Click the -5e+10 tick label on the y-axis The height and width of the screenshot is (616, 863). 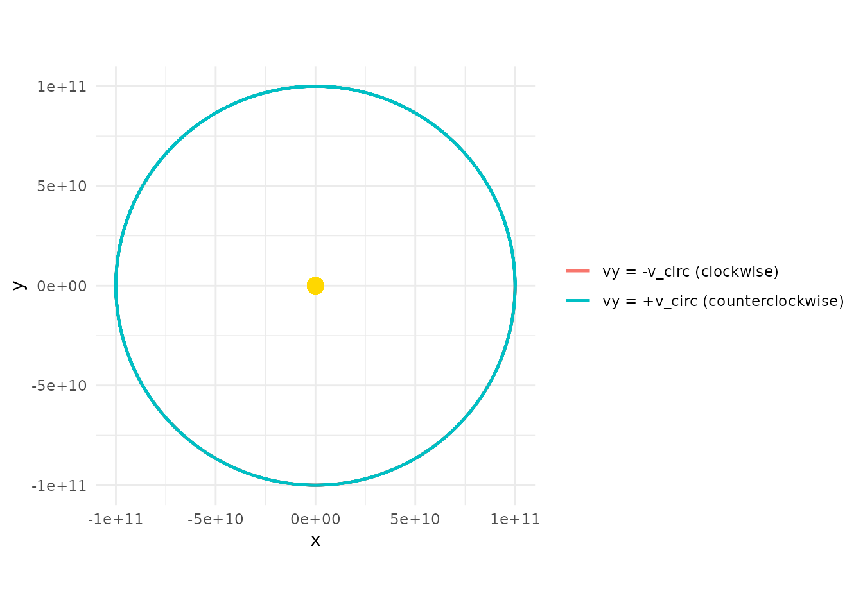pyautogui.click(x=59, y=386)
